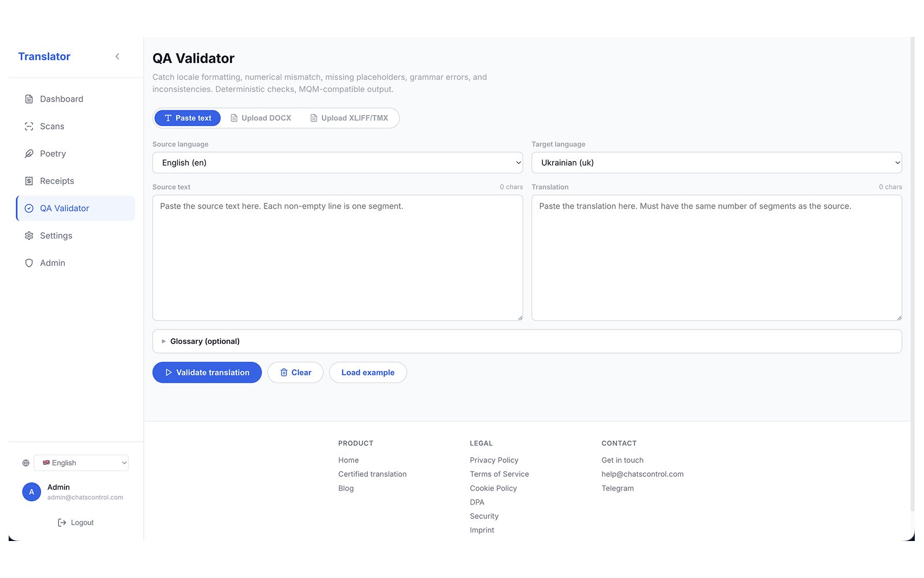Open the Telegram contact link
Screen dimensions: 924x578
617,488
